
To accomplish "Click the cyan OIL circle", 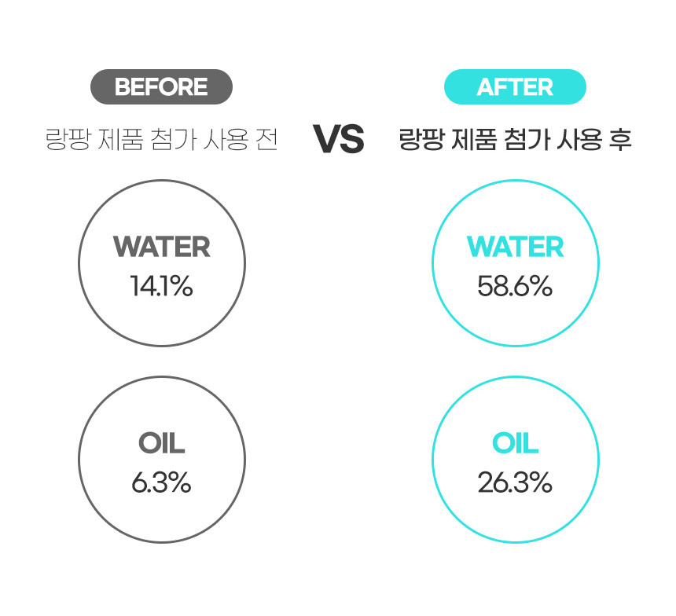I will coord(516,460).
